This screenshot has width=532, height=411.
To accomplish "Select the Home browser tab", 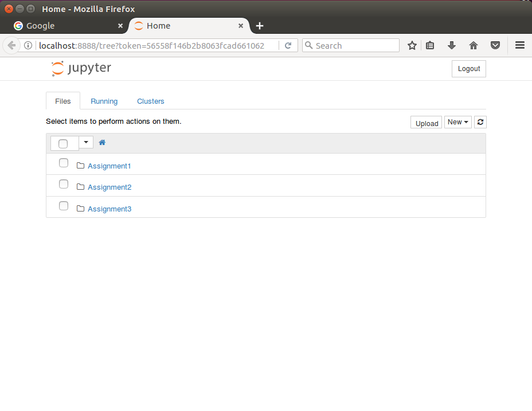I will coord(188,26).
